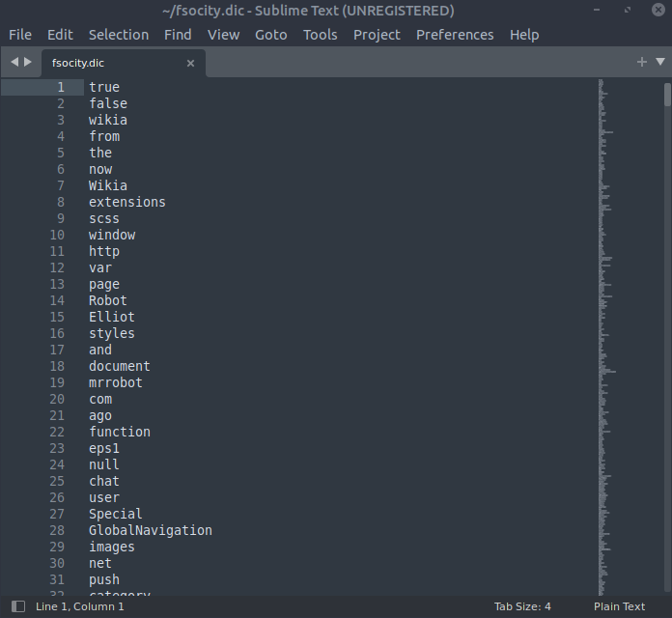Change Tab Size: 4 setting
Image resolution: width=672 pixels, height=618 pixels.
point(522,606)
